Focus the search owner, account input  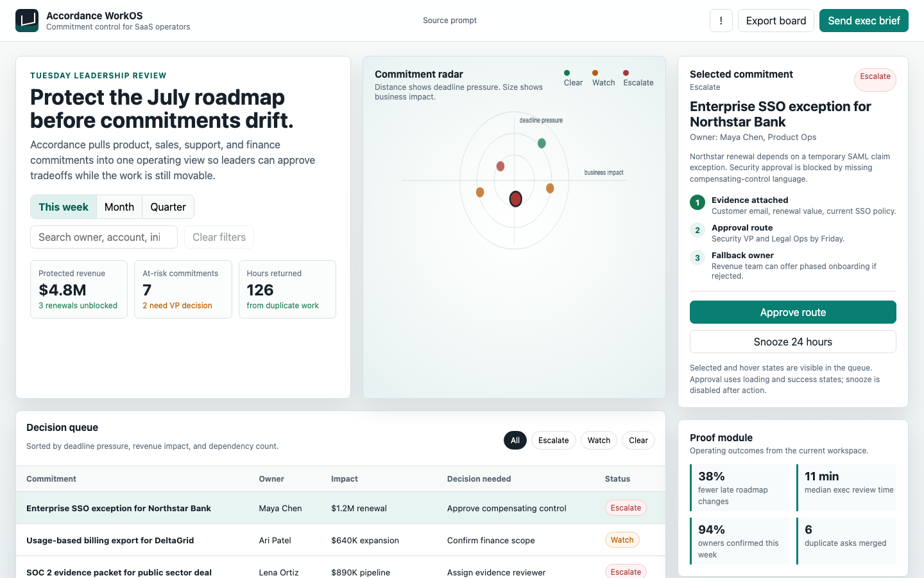point(104,237)
